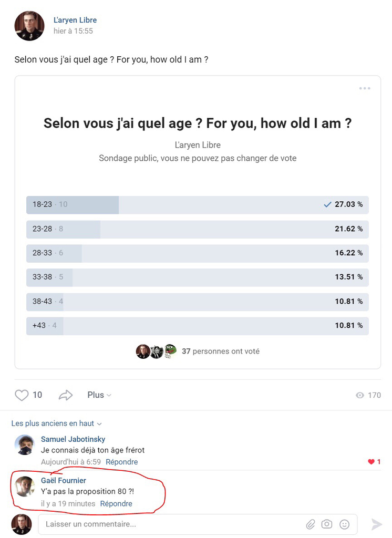Open the poll's three-dot options menu
The width and height of the screenshot is (392, 538).
(365, 88)
